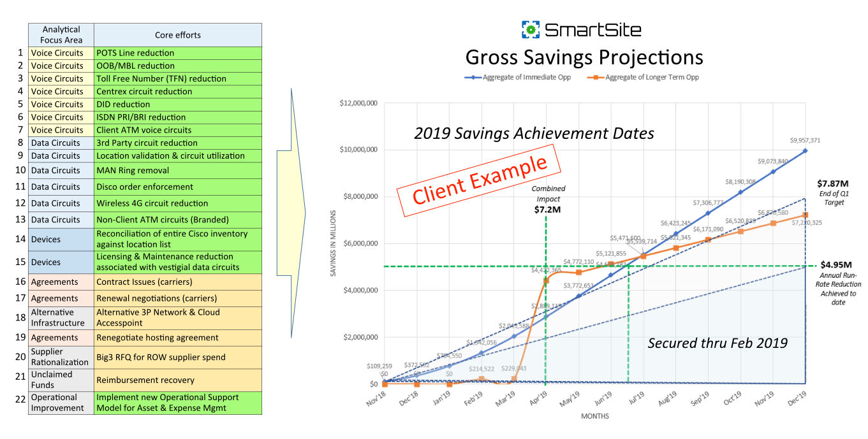Select 'Reimbursement recovery' cell
This screenshot has width=868, height=439.
(178, 380)
